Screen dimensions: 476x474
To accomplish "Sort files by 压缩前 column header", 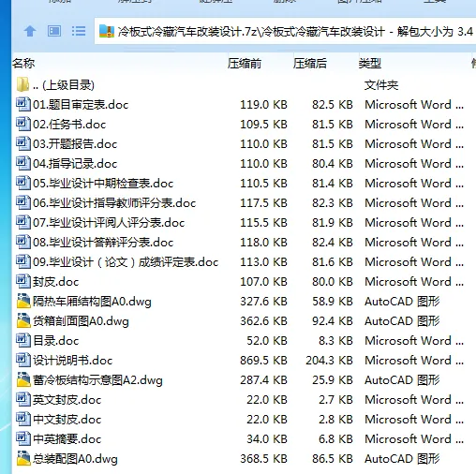I will point(245,64).
